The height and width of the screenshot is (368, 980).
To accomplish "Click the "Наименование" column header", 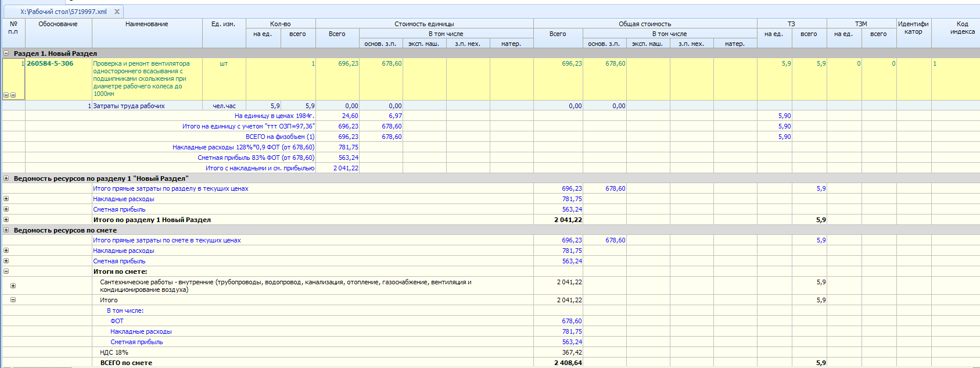I will click(x=147, y=24).
